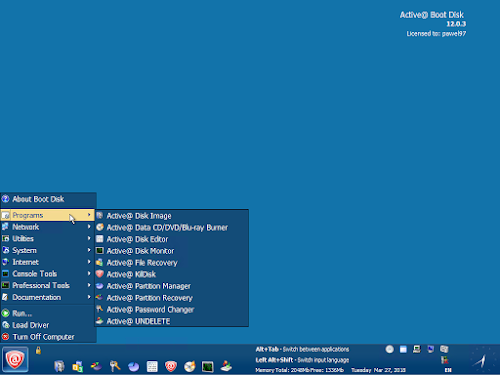
Task: Open Partition Recovery from the taskbar quick launch
Action: point(96,366)
